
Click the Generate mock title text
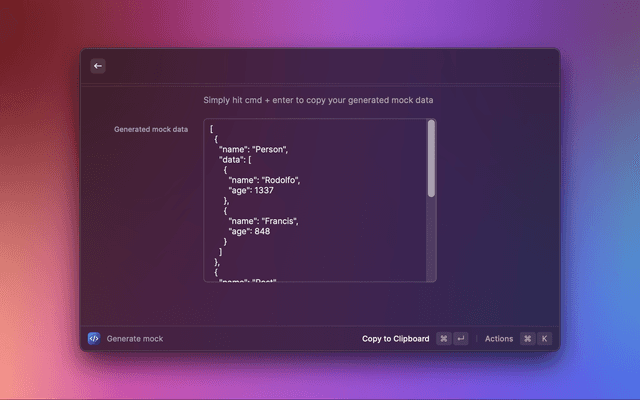pos(135,339)
